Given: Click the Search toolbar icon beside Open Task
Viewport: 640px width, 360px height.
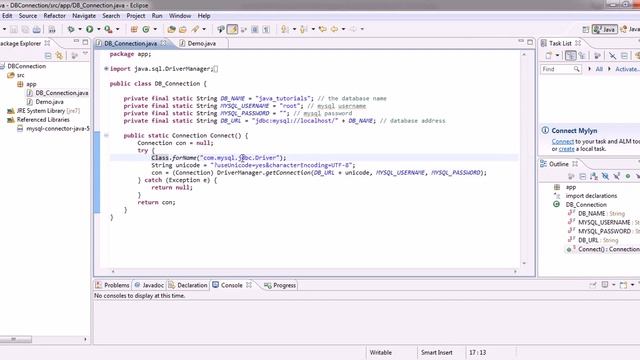Looking at the screenshot, I should (x=195, y=29).
